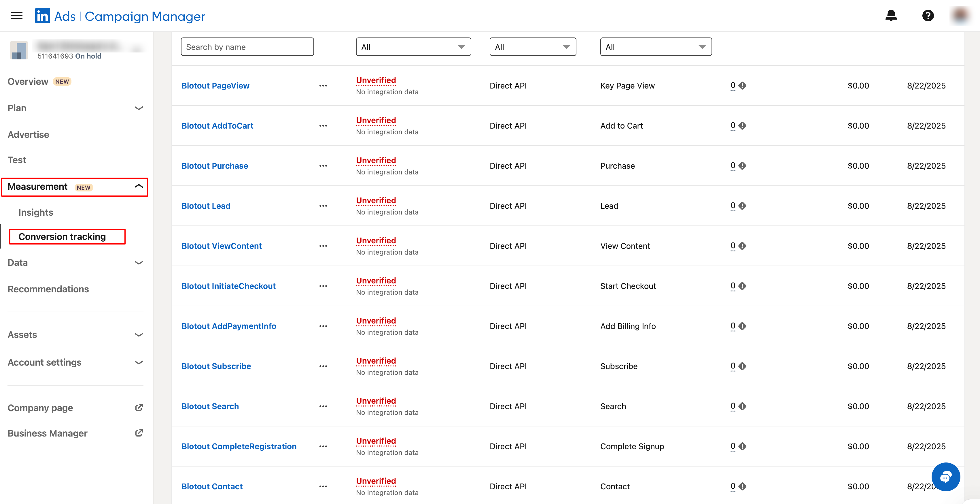Viewport: 980px width, 504px height.
Task: Open more options for Blotout Search
Action: 323,406
